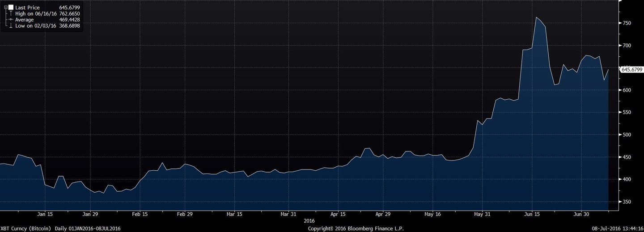
Task: Click the year label 2016 under the axis
Action: [309, 221]
